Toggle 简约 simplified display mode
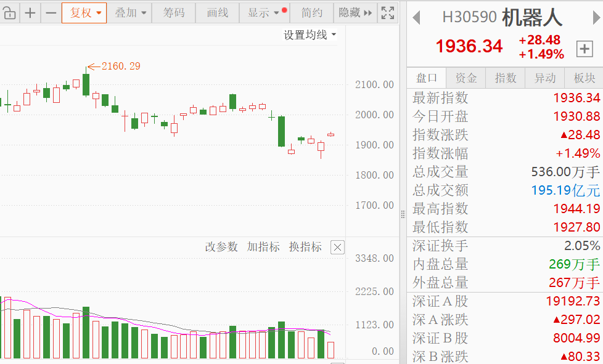Screen dimensions: 603x364 (312, 12)
